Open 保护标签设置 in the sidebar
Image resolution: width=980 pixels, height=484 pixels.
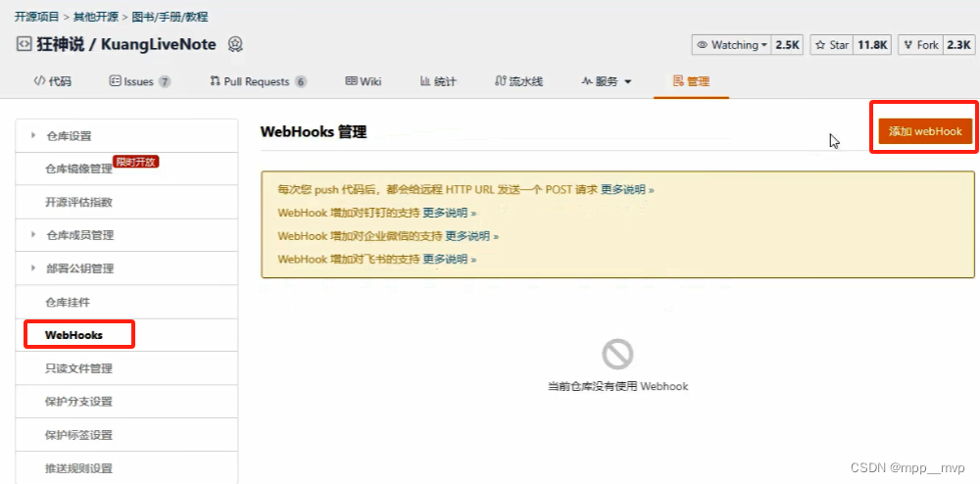126,435
